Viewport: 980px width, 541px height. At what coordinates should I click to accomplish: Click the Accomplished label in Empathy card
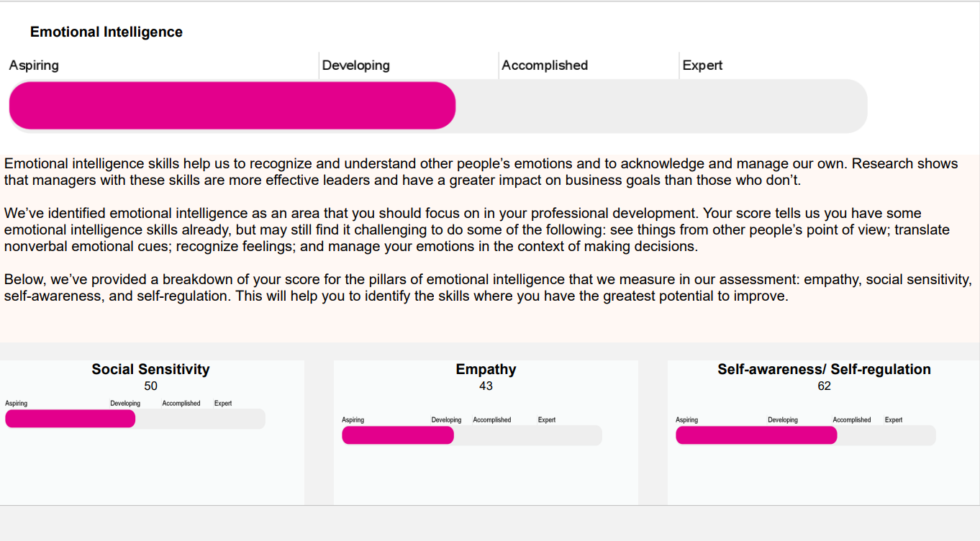tap(492, 420)
